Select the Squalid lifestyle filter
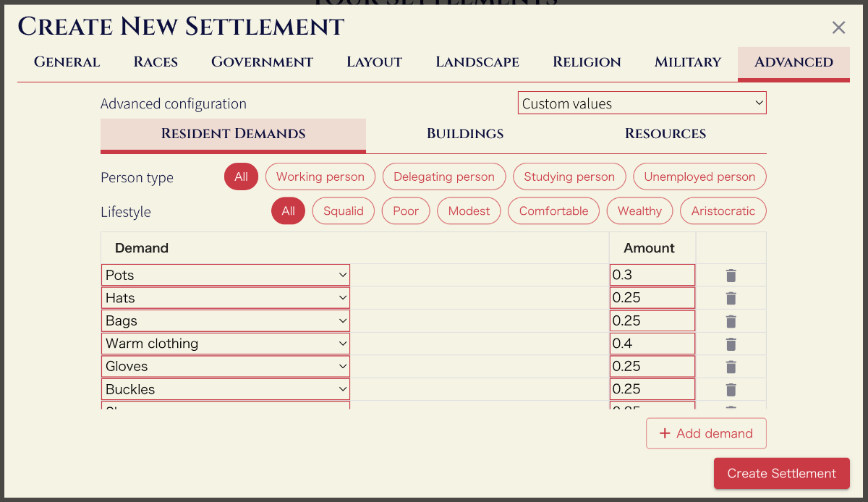This screenshot has height=502, width=868. (x=343, y=211)
